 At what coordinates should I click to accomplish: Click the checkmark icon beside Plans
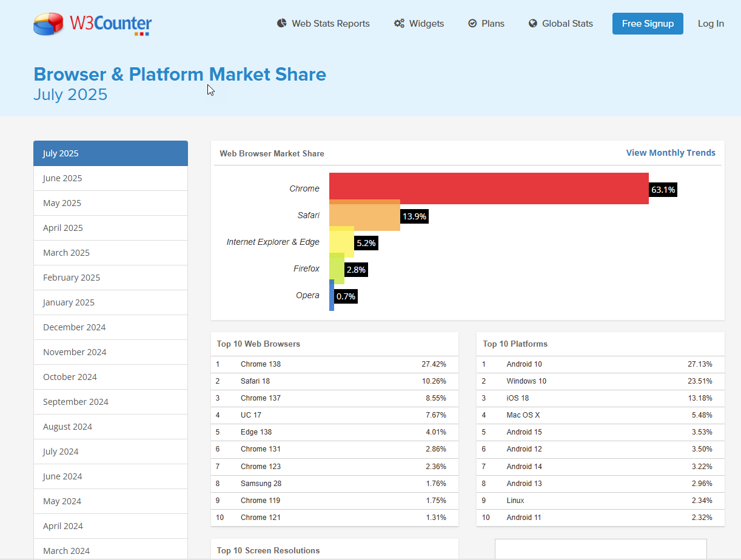point(472,24)
